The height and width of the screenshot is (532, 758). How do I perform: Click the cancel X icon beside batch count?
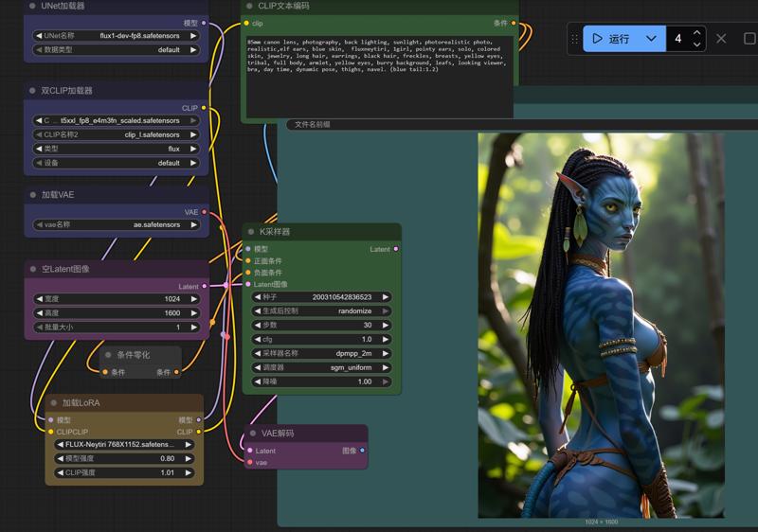coord(721,39)
